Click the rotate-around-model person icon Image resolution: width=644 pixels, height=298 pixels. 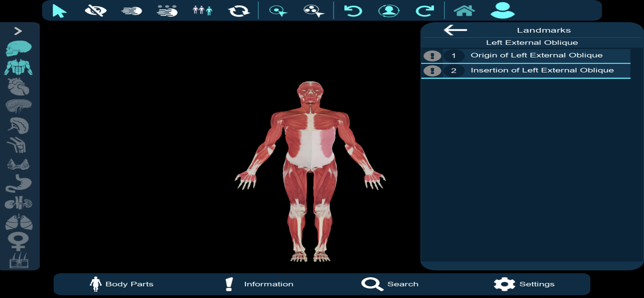pos(389,11)
